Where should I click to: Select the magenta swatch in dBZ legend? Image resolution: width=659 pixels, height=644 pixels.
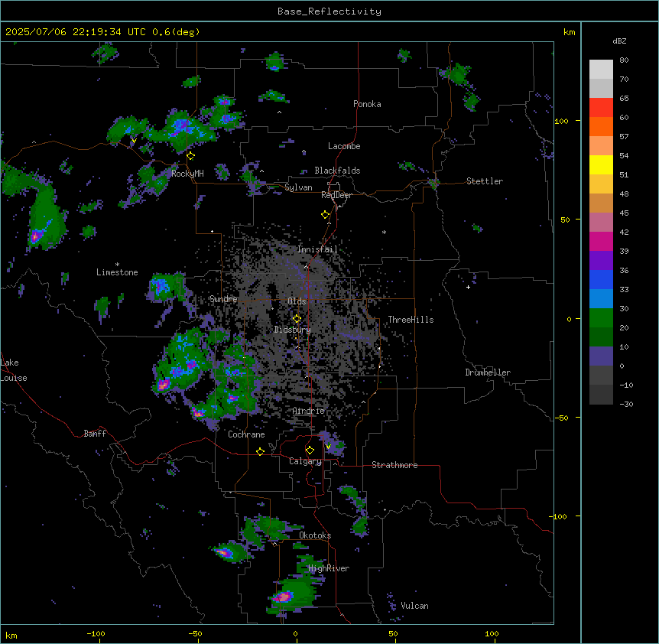pyautogui.click(x=601, y=241)
